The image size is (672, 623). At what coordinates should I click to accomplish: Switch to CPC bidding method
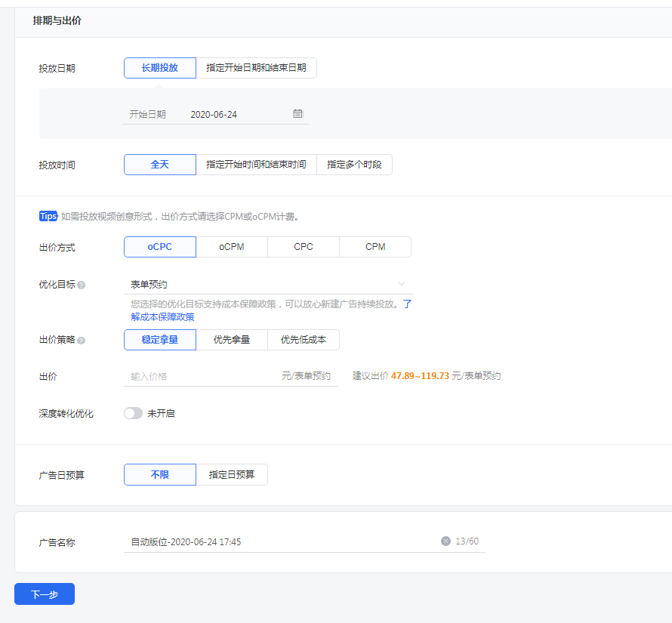[304, 247]
